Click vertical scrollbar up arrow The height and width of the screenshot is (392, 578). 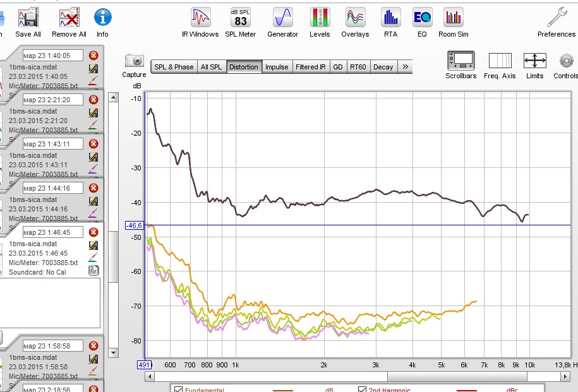tap(114, 98)
